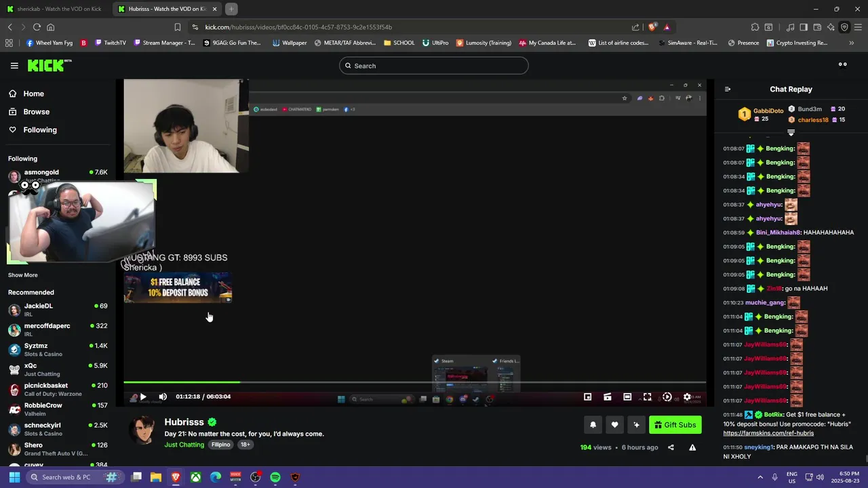Open Kick user account icon
868x488 pixels.
point(843,66)
